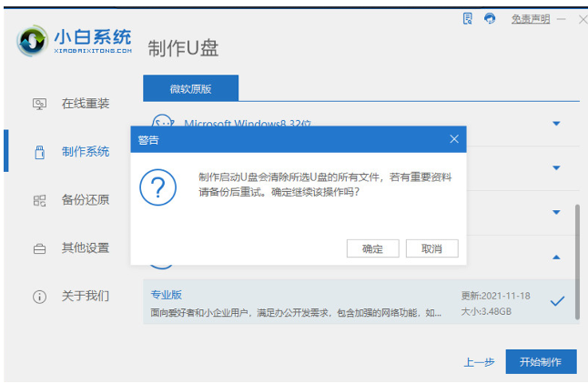Collapse the expanded system entry up arrow
Viewport: 588px width, 384px height.
(556, 257)
